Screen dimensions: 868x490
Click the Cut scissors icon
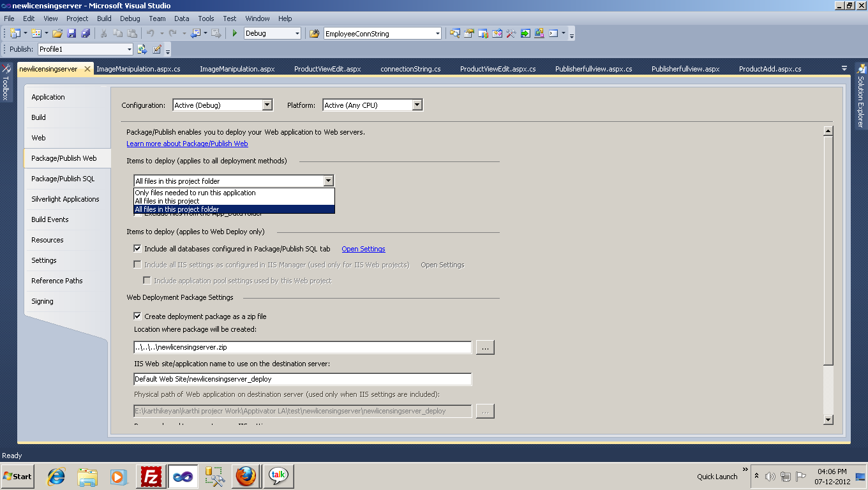pos(103,33)
